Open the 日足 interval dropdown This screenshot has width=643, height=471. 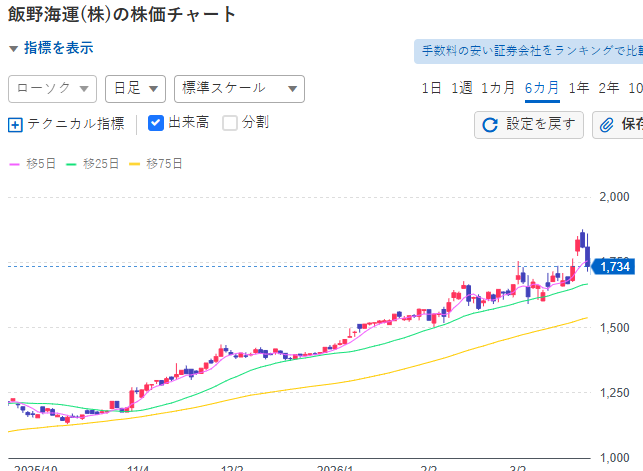(135, 89)
